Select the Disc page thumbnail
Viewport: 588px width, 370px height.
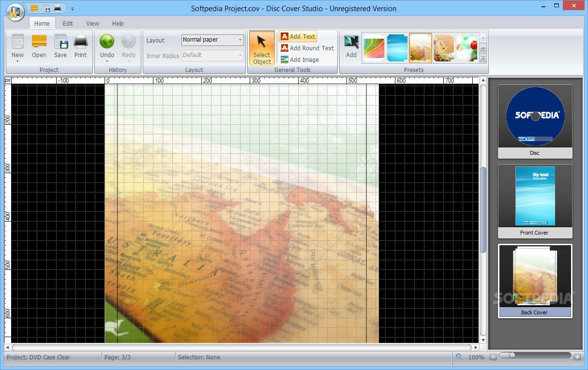pos(535,121)
